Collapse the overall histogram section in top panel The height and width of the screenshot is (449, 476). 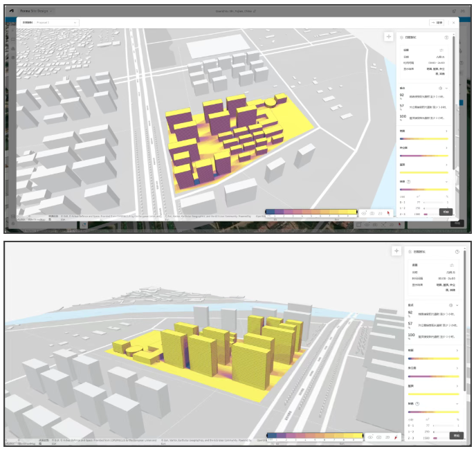(x=446, y=181)
